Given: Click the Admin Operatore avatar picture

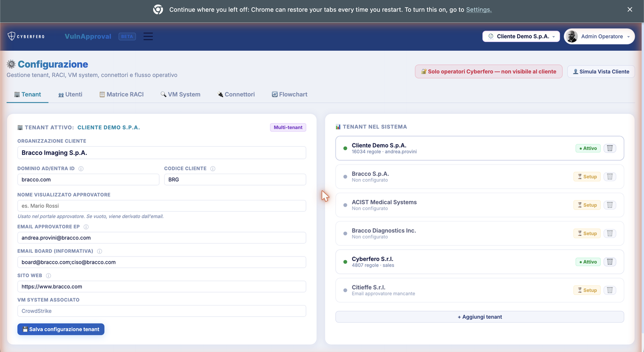Looking at the screenshot, I should click(x=572, y=36).
